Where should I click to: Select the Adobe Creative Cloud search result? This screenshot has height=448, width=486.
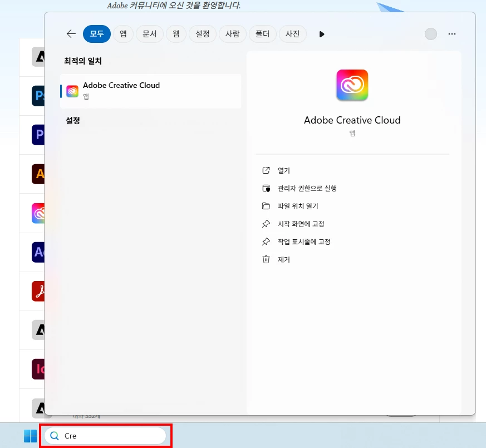[x=151, y=91]
